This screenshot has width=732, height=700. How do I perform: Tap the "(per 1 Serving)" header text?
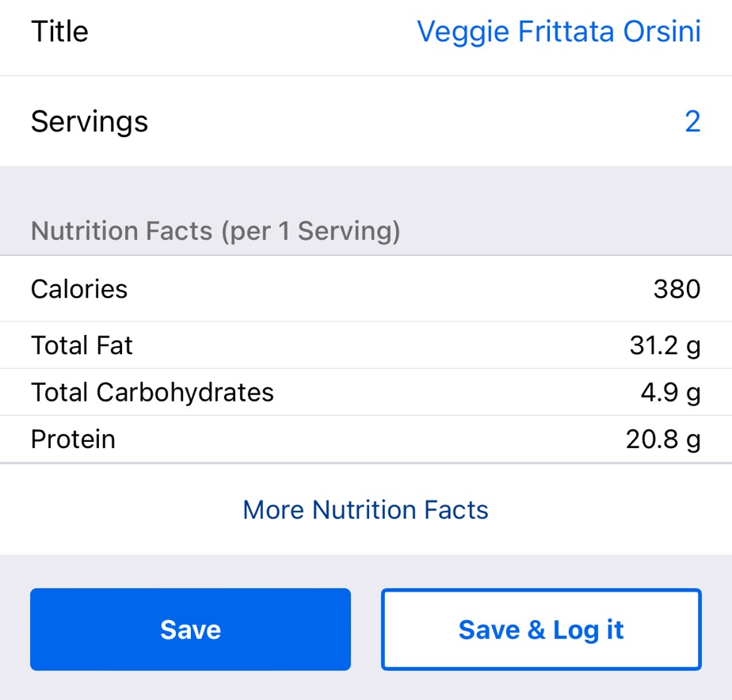[x=311, y=231]
